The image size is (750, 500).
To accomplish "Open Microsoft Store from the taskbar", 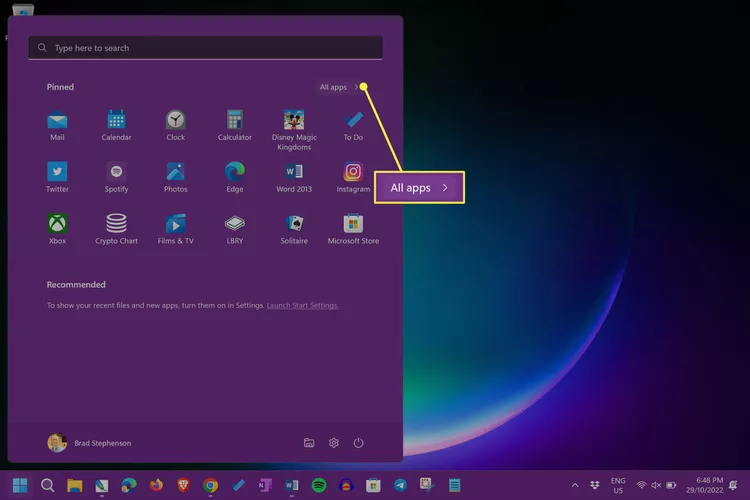I will 373,485.
